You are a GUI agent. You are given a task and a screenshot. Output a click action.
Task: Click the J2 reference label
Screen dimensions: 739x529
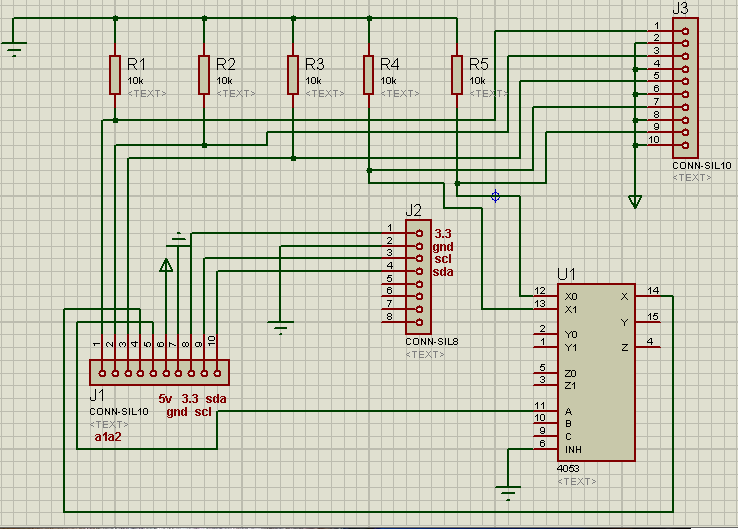click(x=413, y=210)
